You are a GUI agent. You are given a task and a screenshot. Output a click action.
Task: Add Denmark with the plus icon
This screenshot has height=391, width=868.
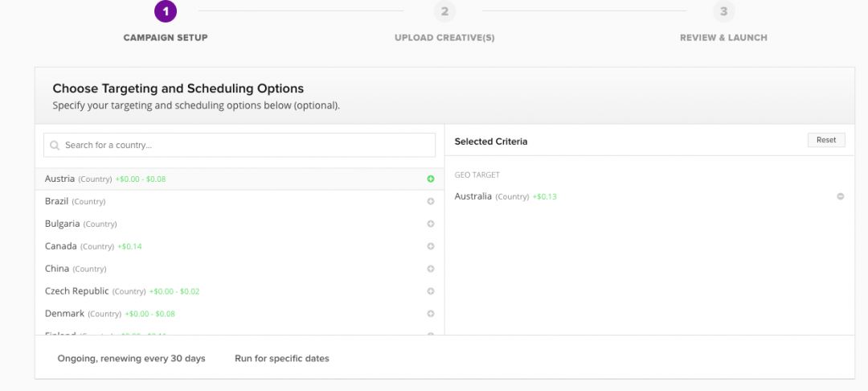tap(431, 314)
